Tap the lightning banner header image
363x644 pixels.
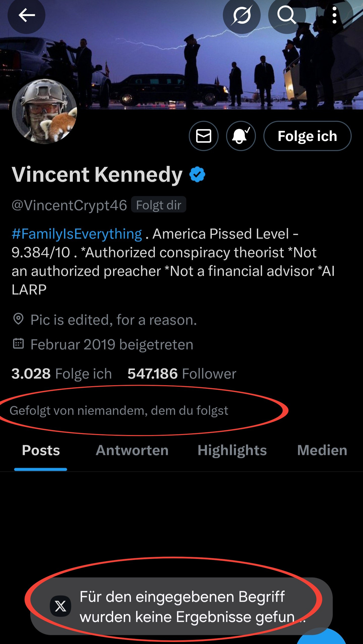click(x=156, y=63)
